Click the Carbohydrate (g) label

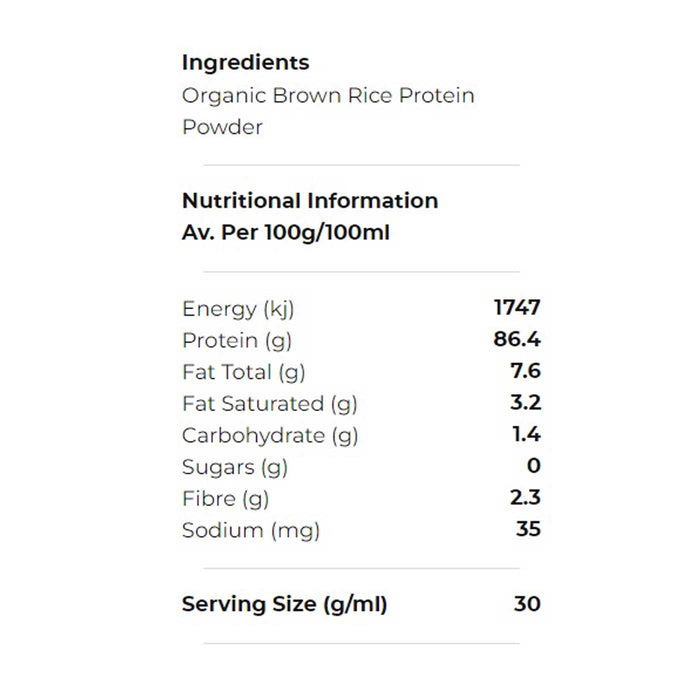click(x=270, y=435)
